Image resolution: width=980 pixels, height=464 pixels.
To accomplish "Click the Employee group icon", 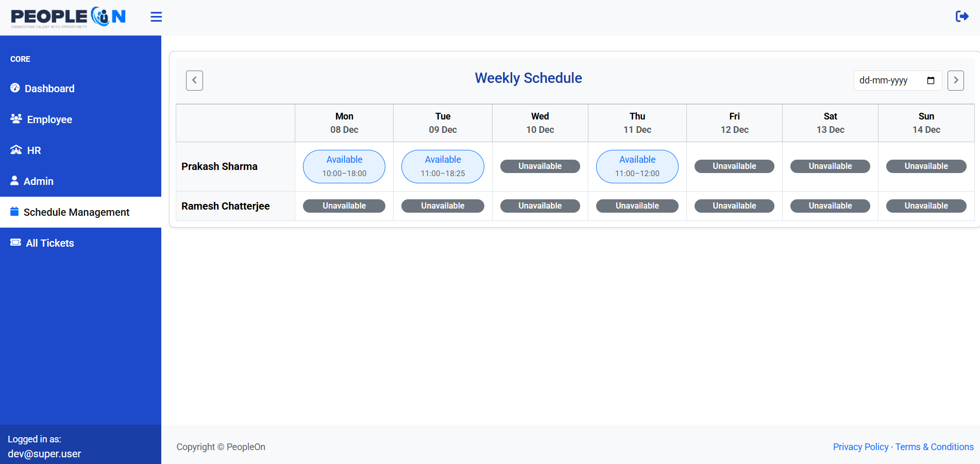I will click(16, 119).
